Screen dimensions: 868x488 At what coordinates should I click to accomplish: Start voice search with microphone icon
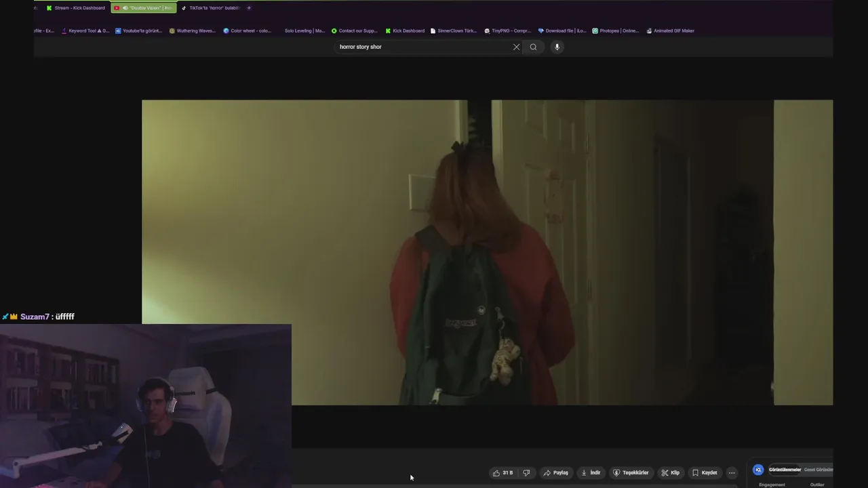point(557,47)
